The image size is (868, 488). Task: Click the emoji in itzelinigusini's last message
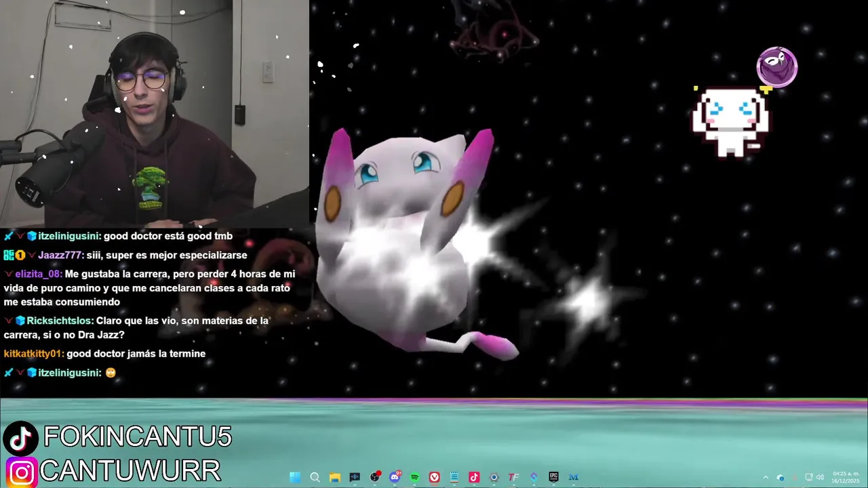[111, 373]
